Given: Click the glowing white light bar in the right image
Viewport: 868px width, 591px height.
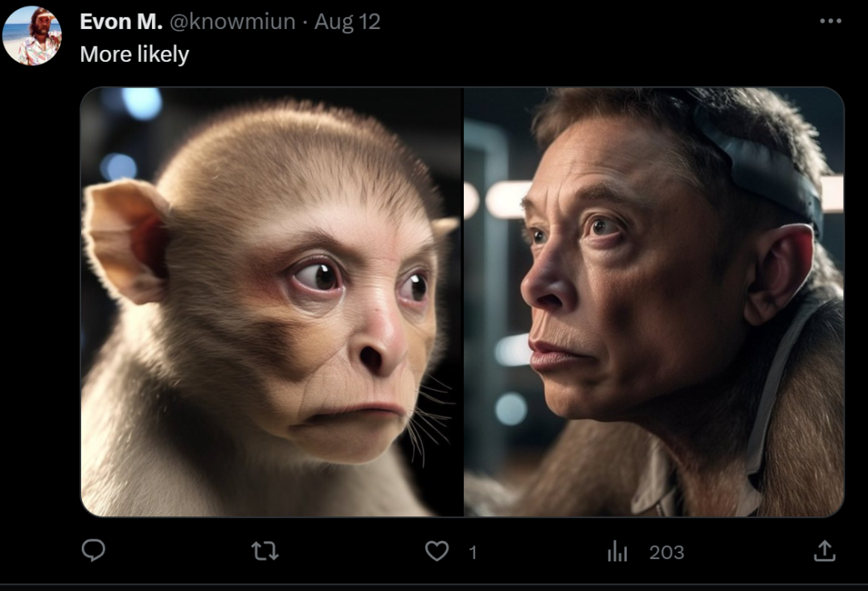Looking at the screenshot, I should (505, 199).
